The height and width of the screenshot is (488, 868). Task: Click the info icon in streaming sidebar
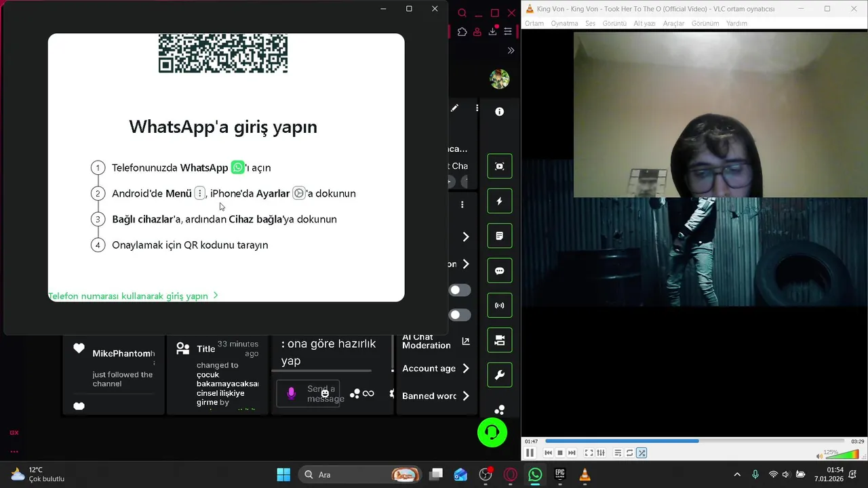499,112
